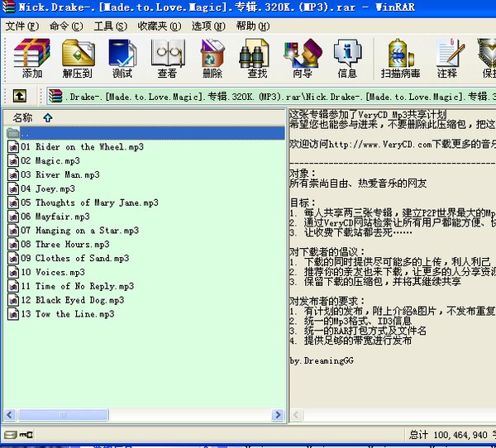The image size is (496, 448).
Task: Click mp3 icon of 03 River Man
Action: [13, 174]
